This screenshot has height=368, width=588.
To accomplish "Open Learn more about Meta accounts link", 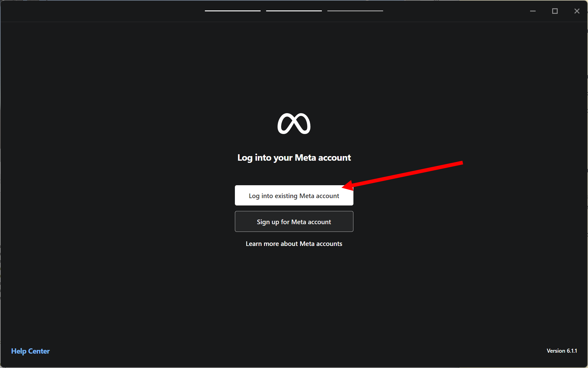I will [294, 244].
